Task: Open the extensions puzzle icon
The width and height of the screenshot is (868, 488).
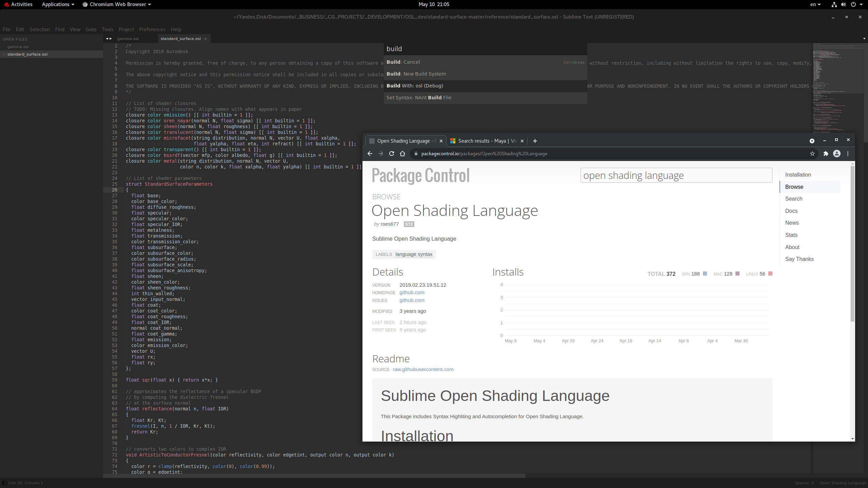Action: [x=826, y=154]
